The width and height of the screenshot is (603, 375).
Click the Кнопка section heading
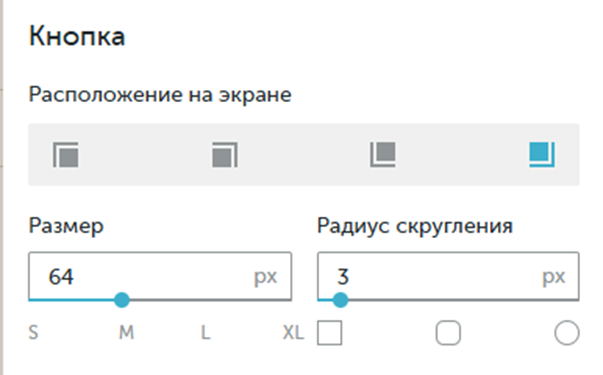(77, 36)
